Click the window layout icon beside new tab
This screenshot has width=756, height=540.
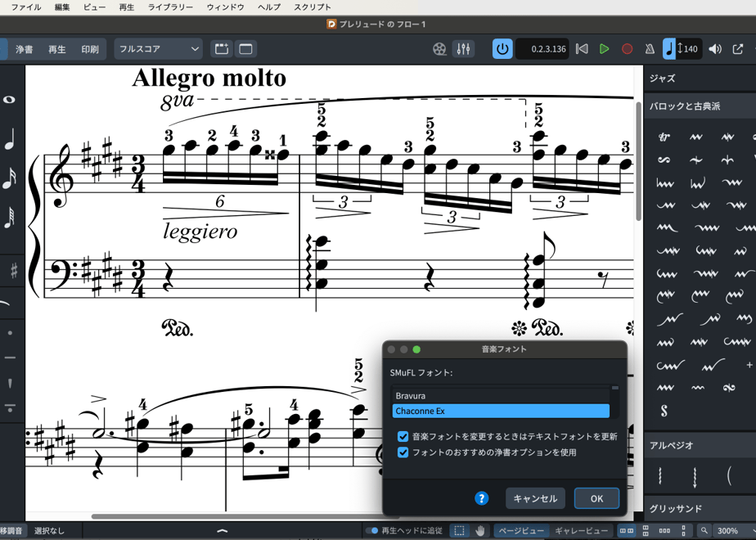tap(246, 49)
